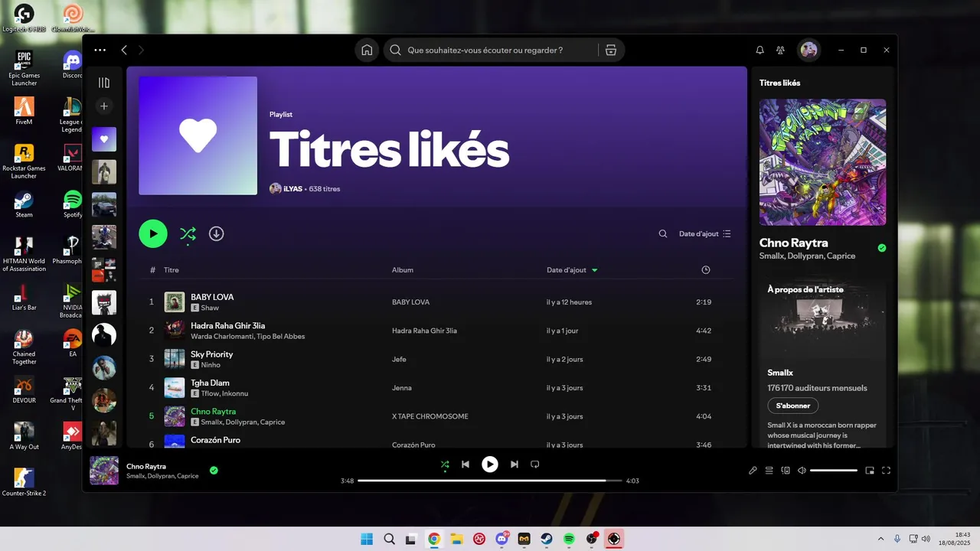Sort by Titre column header
The height and width of the screenshot is (551, 980).
tap(171, 270)
